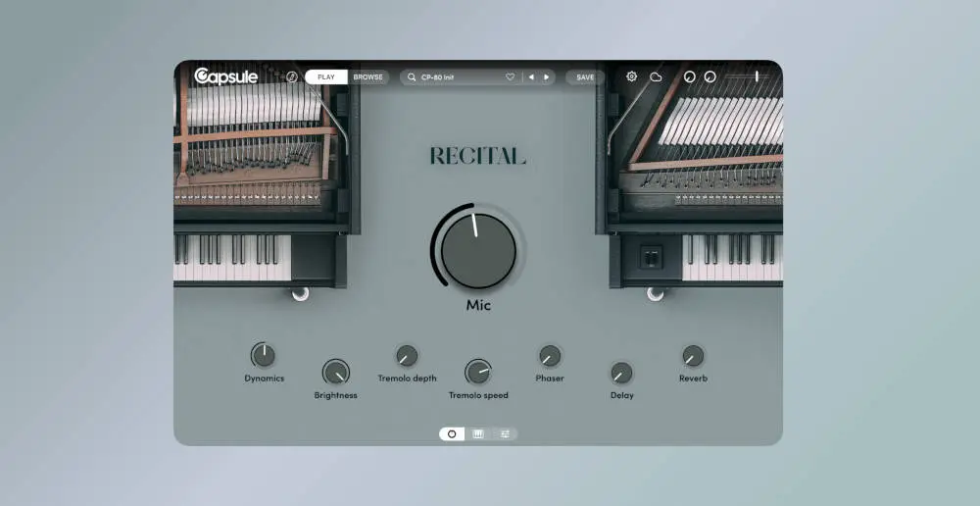Click the header volume slider handle
The height and width of the screenshot is (506, 980).
click(x=757, y=76)
